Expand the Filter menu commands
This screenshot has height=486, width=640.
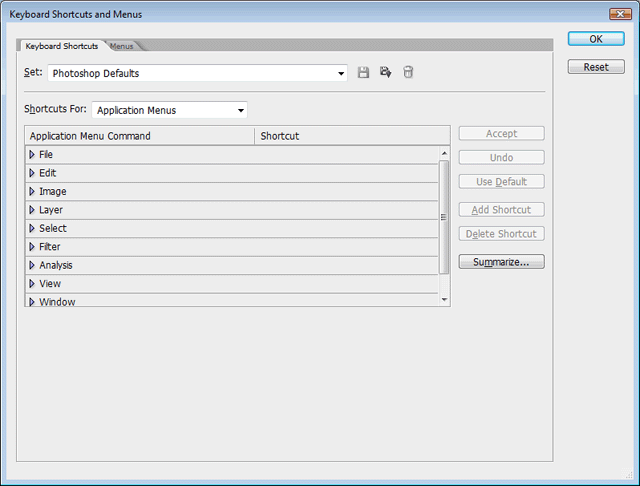(x=32, y=246)
